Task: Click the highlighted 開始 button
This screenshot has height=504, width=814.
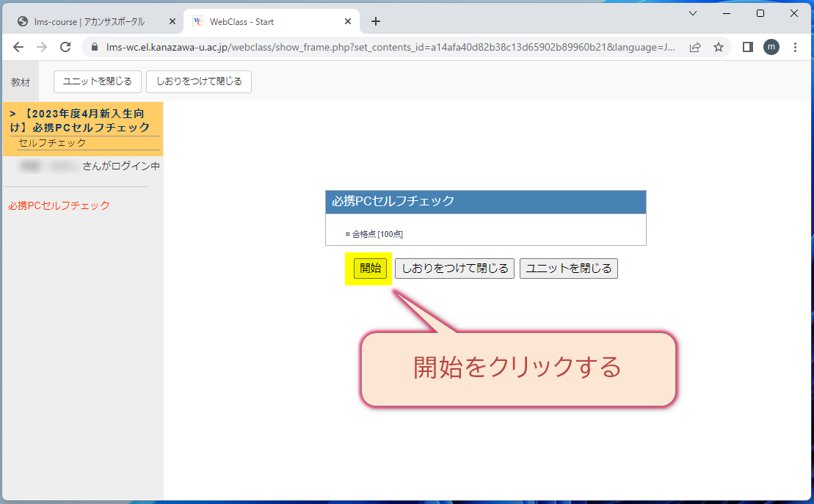Action: point(368,268)
